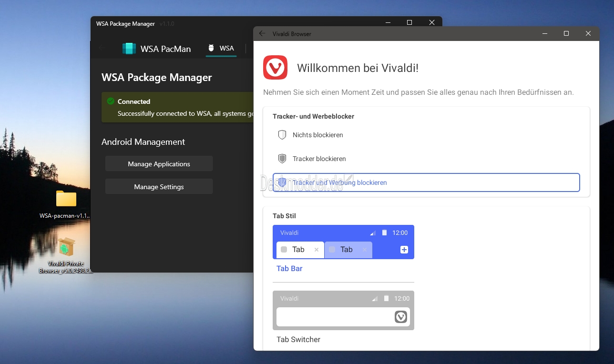Minimize the WSA Package Manager window
This screenshot has height=364, width=614.
pos(387,22)
